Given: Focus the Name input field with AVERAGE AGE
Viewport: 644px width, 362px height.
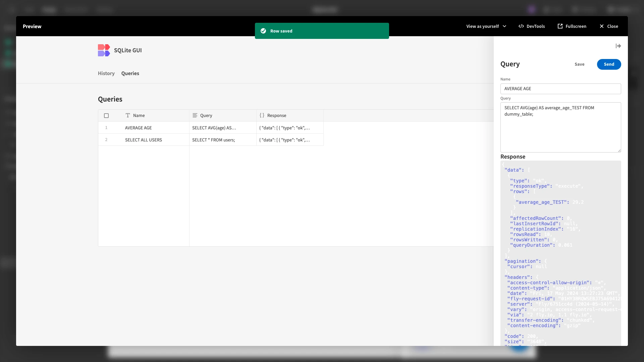Looking at the screenshot, I should (x=560, y=89).
